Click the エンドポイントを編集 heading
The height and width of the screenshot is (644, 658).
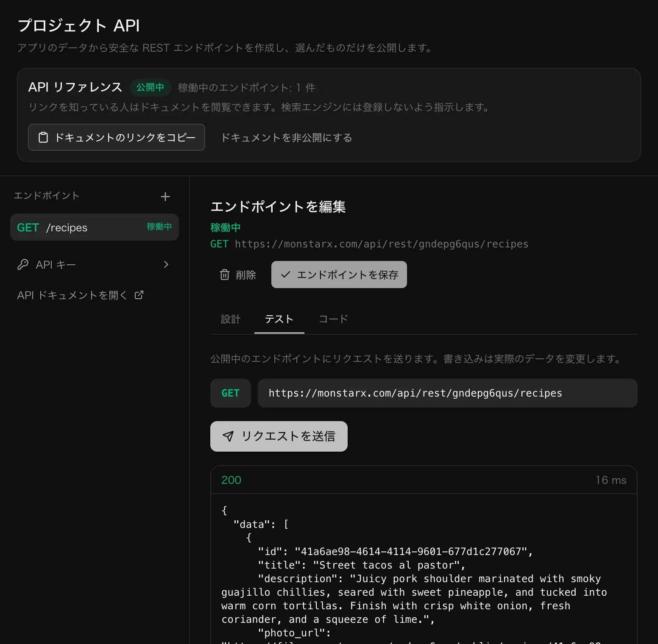(278, 207)
